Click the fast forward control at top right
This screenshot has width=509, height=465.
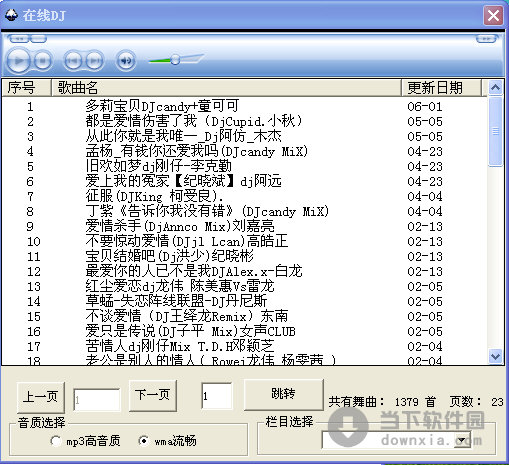click(486, 39)
